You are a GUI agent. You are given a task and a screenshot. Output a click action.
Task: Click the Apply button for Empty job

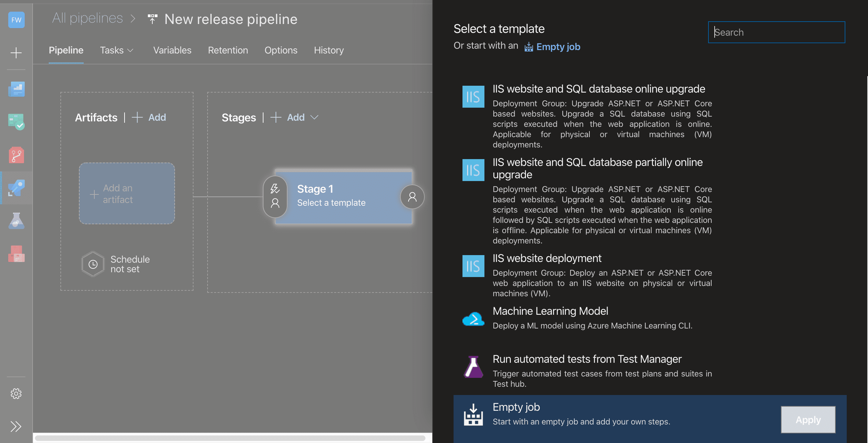pos(808,420)
